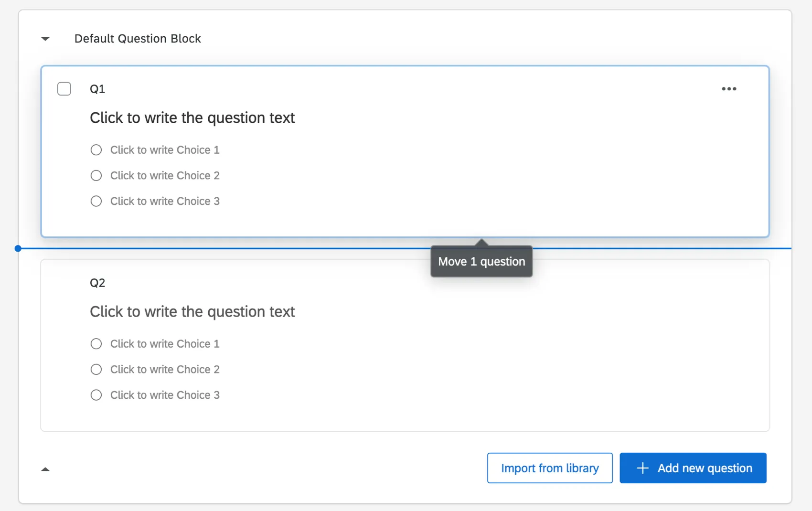Edit Choice 1 text in Q1

165,149
